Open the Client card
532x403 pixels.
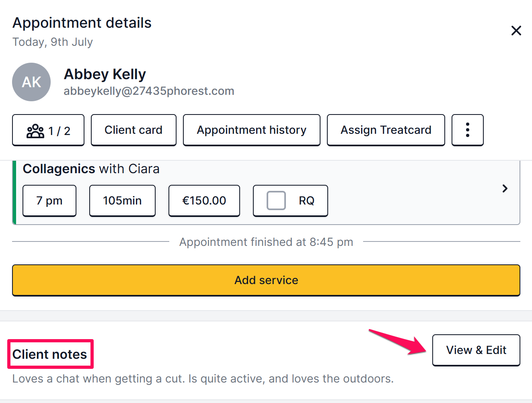(134, 130)
